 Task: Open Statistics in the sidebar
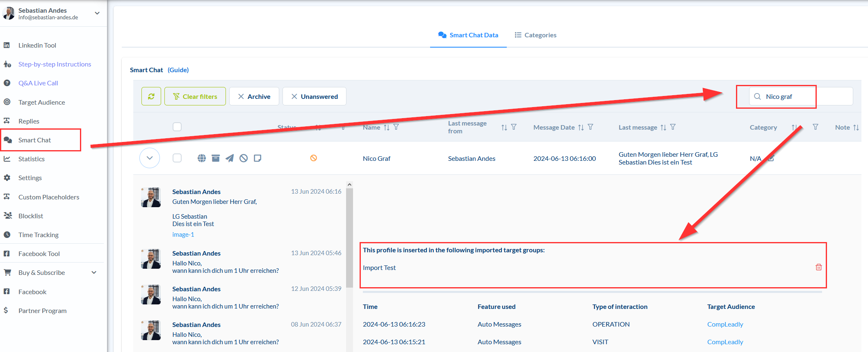coord(32,159)
